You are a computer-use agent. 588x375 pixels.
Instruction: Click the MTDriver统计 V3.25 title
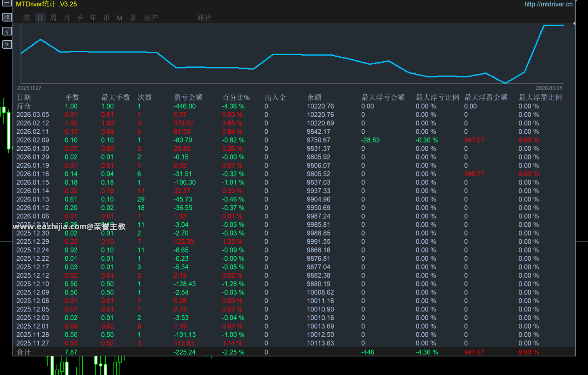click(46, 4)
